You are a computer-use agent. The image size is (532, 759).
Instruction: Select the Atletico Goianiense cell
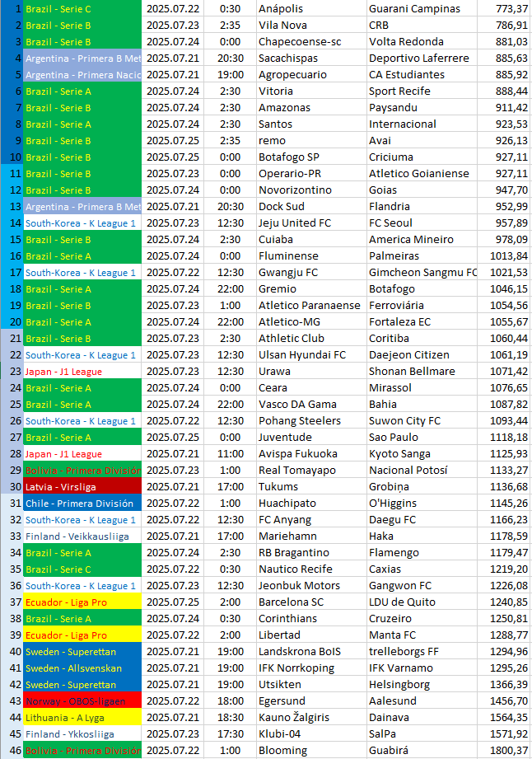click(422, 173)
